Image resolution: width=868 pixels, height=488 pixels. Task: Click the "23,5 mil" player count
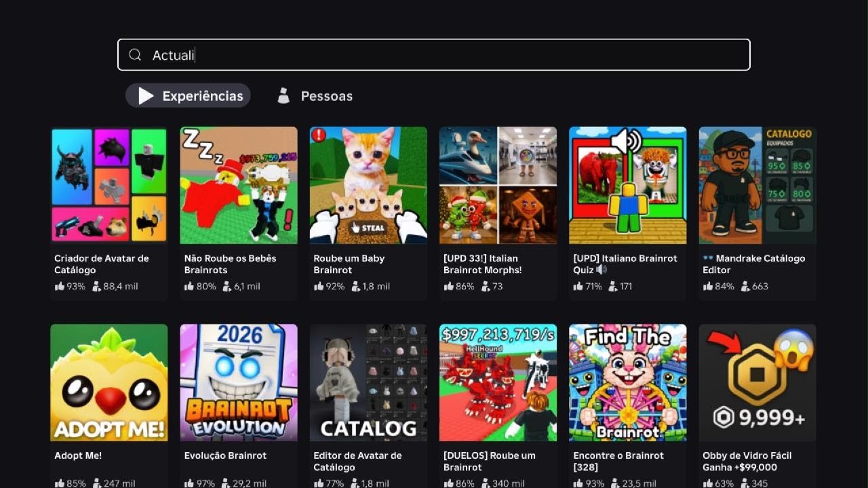click(639, 483)
